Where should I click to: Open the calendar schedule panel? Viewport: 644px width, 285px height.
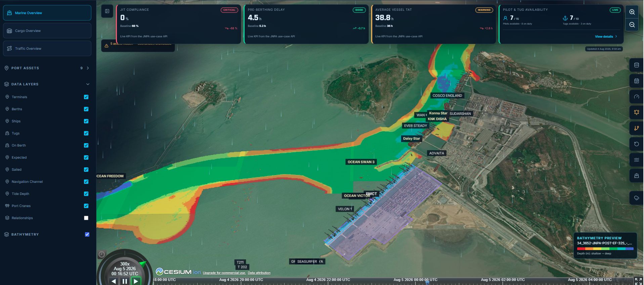[x=636, y=81]
